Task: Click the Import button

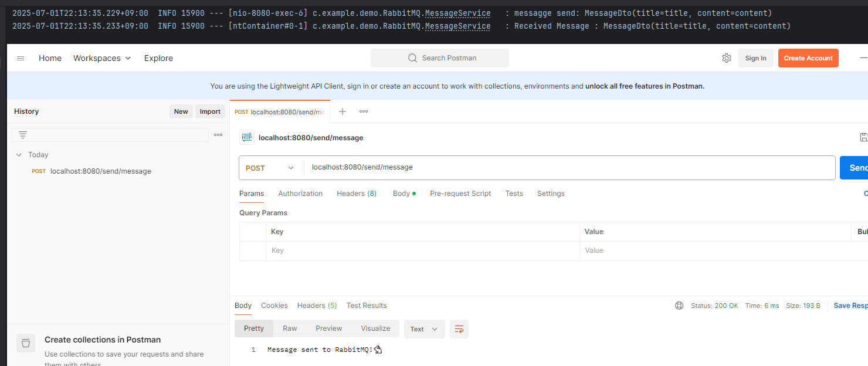Action: point(210,111)
